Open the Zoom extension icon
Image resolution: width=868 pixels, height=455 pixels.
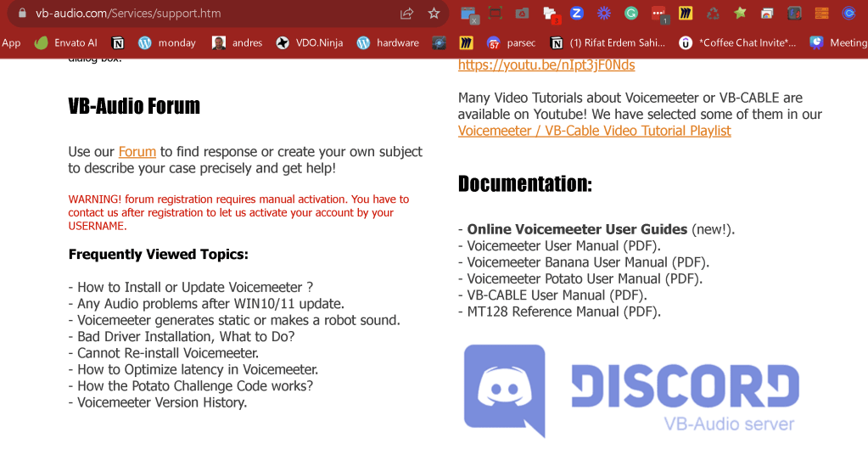click(x=577, y=14)
